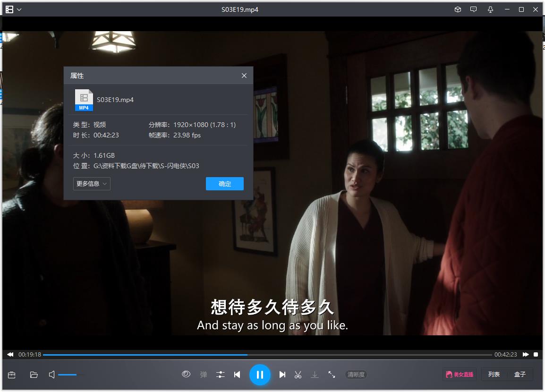The image size is (545, 392).
Task: Click the rewind icon left of progress bar
Action: click(10, 355)
